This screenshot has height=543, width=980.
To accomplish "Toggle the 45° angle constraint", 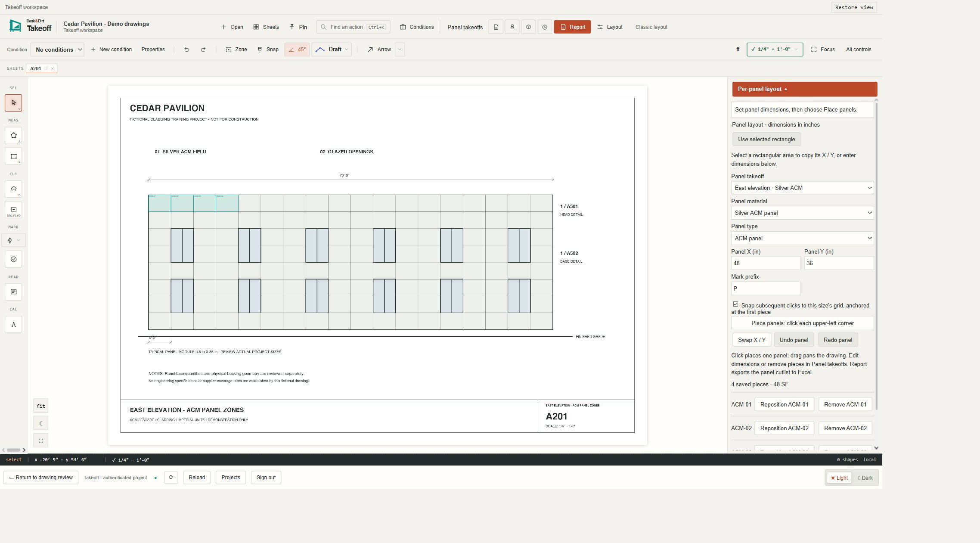I will pos(297,50).
